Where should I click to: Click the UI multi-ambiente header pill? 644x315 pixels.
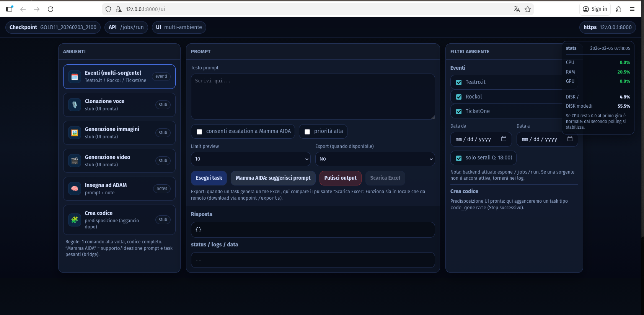179,27
